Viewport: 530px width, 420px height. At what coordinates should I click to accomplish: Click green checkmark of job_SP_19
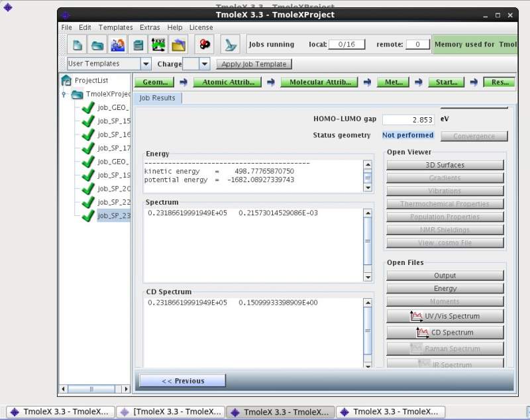(88, 175)
